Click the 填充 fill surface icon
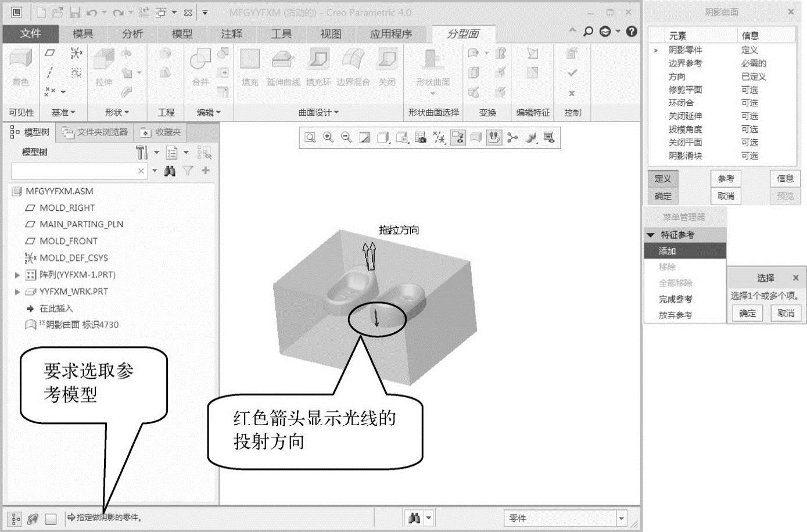Image resolution: width=807 pixels, height=532 pixels. (x=250, y=59)
